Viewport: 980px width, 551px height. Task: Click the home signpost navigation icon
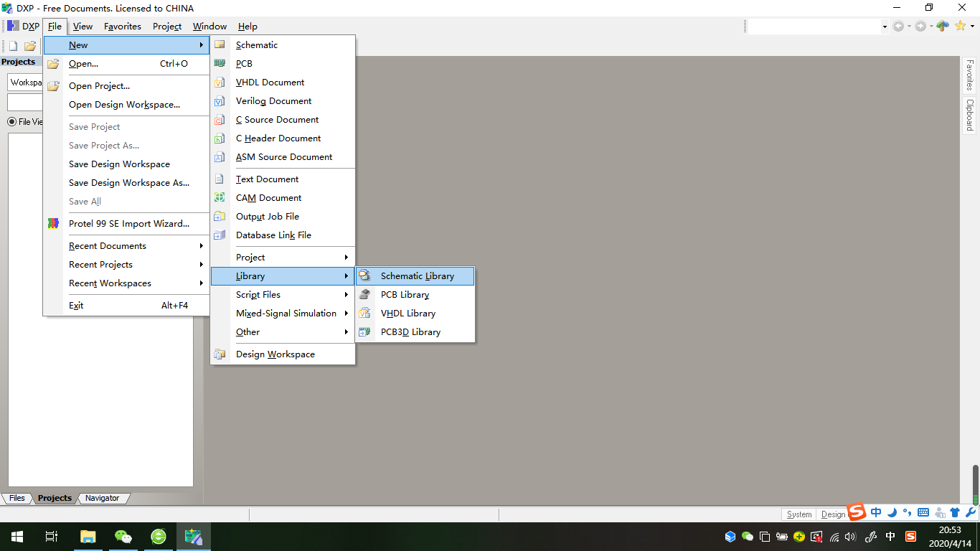pos(943,26)
